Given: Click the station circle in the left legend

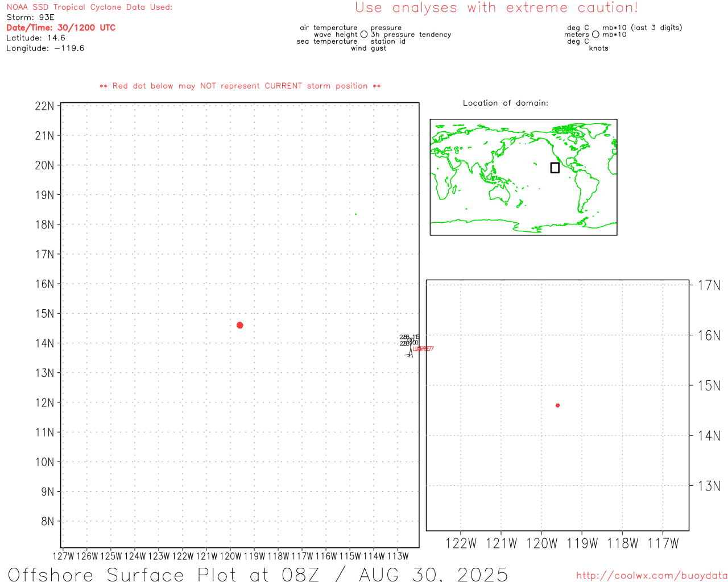Looking at the screenshot, I should pyautogui.click(x=364, y=35).
